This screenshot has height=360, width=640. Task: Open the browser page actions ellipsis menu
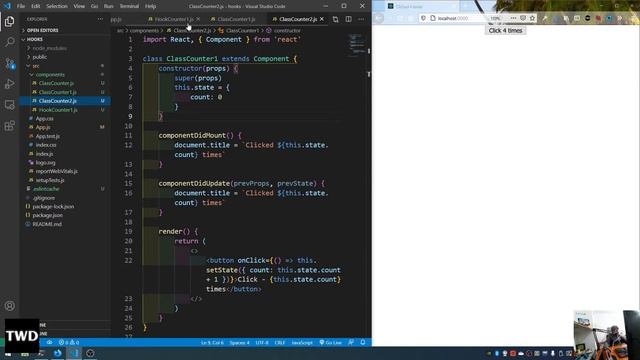click(x=513, y=18)
